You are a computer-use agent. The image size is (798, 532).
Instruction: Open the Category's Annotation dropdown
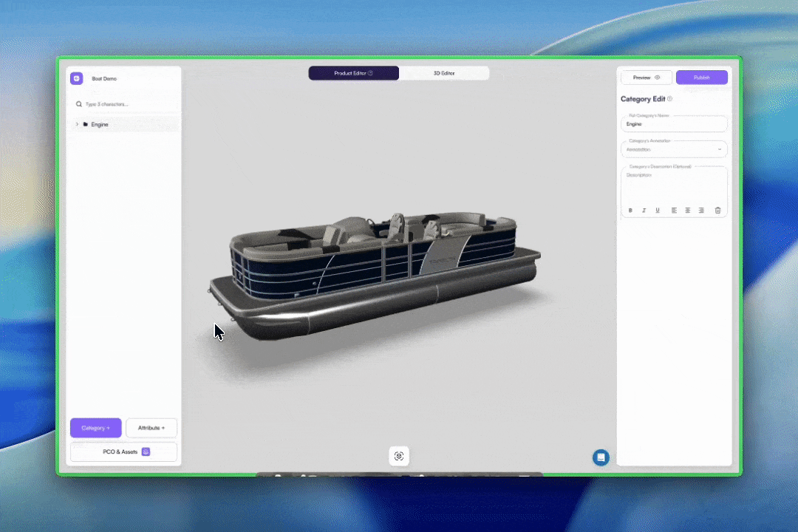674,149
